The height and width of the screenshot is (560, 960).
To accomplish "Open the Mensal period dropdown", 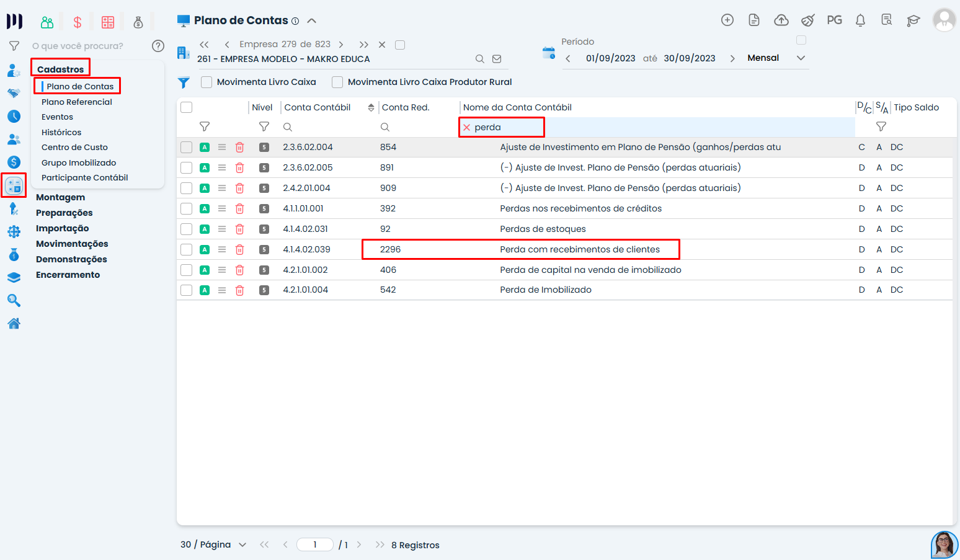I will click(x=801, y=58).
